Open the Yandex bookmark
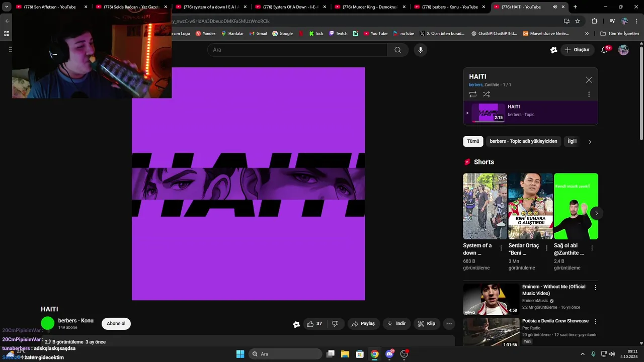The width and height of the screenshot is (644, 362). (206, 34)
